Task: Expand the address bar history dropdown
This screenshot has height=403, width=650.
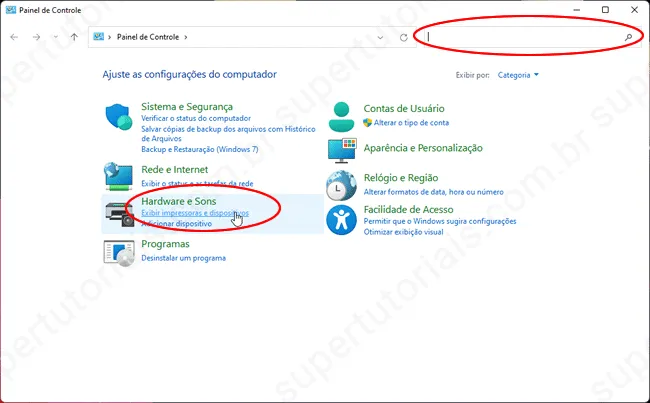Action: pos(380,37)
